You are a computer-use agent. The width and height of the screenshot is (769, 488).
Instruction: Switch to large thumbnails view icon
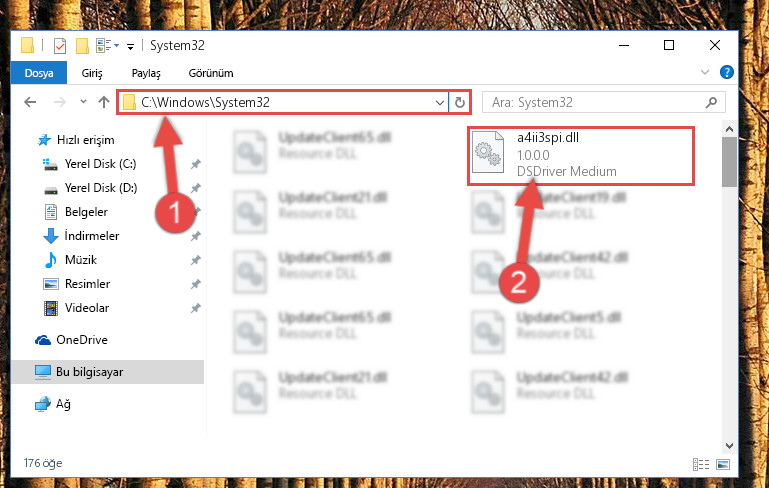(x=723, y=464)
